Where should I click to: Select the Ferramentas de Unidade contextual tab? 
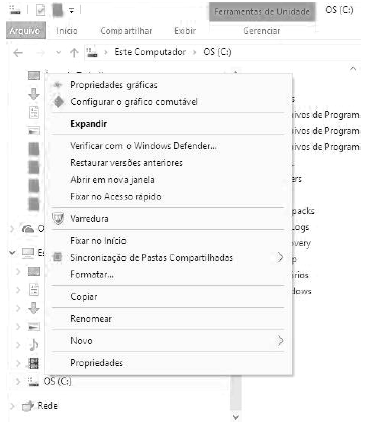262,12
